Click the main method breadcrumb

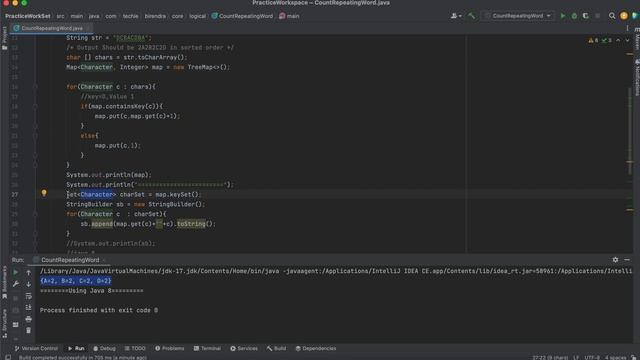(x=289, y=16)
